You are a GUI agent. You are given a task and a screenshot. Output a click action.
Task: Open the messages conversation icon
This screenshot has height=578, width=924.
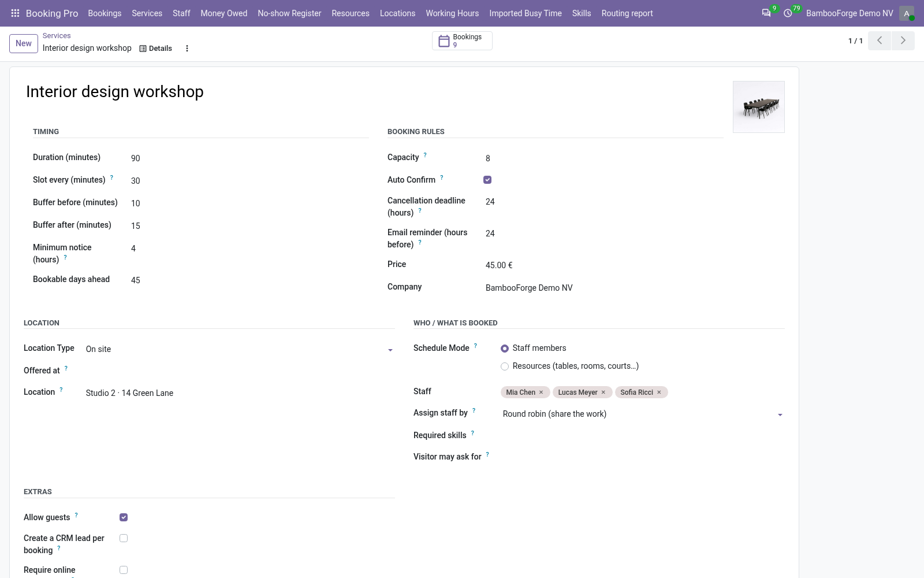[766, 13]
